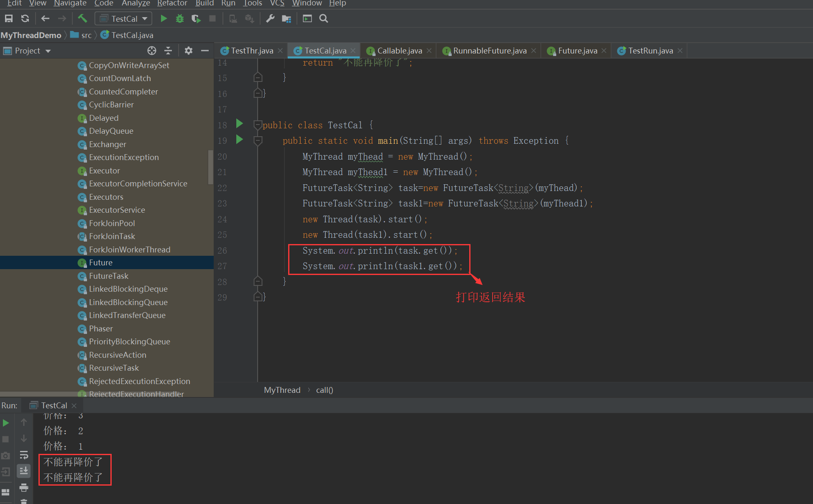Select FutureTask in the project tree
The image size is (813, 504).
pyautogui.click(x=108, y=276)
